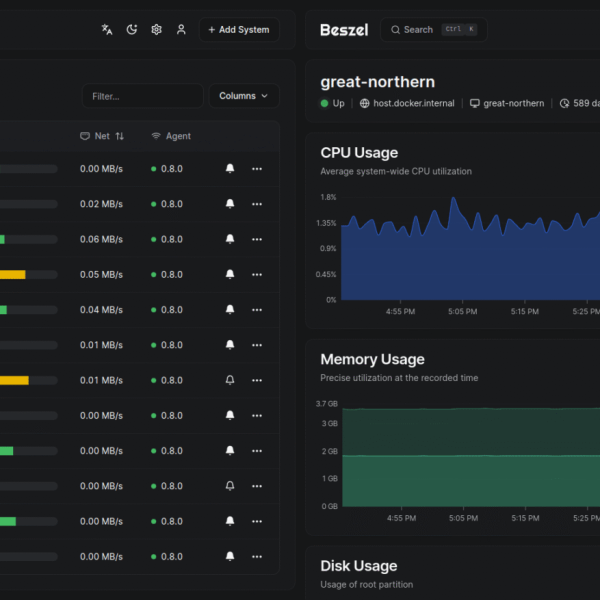Click outlined bell in a 0.00 MB/s row

[230, 486]
